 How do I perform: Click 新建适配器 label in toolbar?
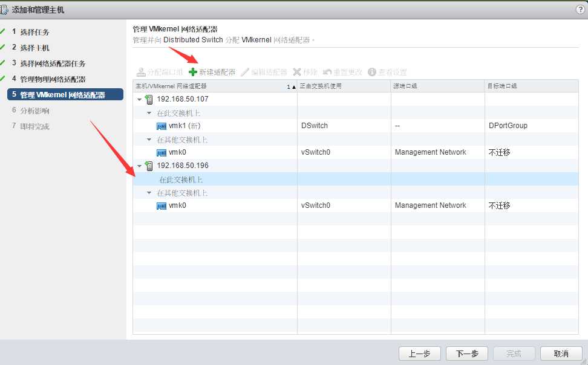(217, 72)
